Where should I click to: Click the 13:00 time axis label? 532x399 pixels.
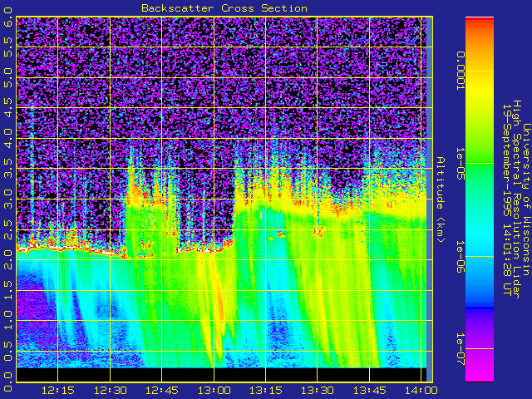point(214,390)
